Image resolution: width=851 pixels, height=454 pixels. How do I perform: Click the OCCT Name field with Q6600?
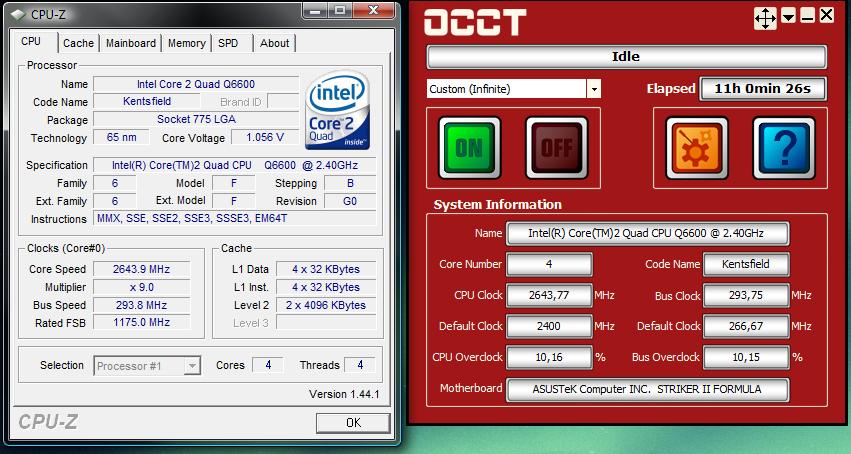[x=647, y=233]
